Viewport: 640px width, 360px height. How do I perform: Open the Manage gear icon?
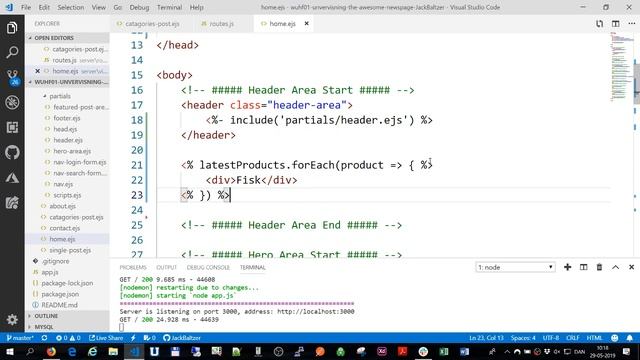[12, 319]
